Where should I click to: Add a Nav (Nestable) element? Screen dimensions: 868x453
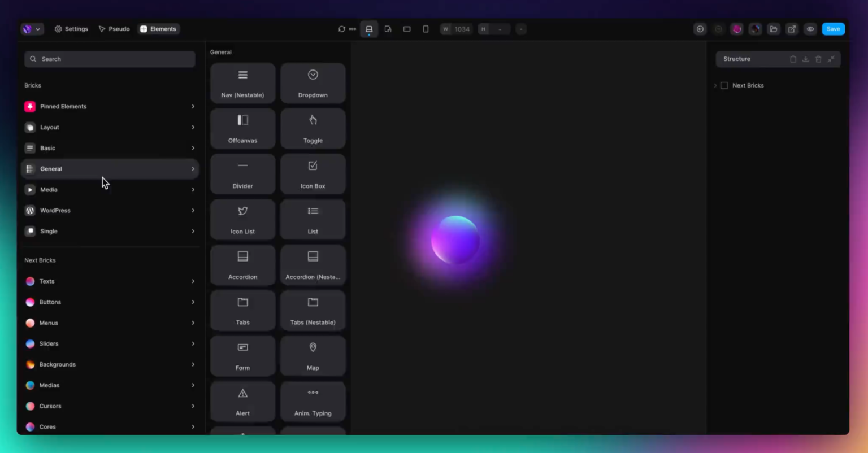(242, 83)
